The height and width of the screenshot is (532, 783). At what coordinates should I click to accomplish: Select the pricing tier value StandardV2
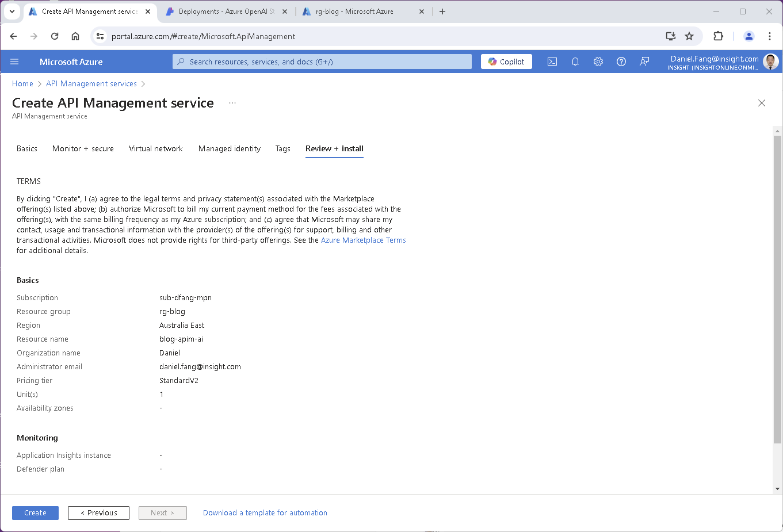click(179, 381)
